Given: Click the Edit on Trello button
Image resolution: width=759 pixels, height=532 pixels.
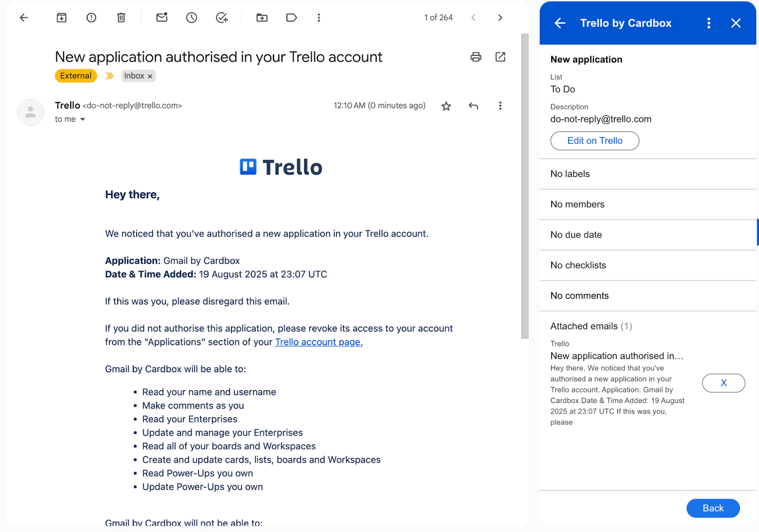Looking at the screenshot, I should (594, 141).
